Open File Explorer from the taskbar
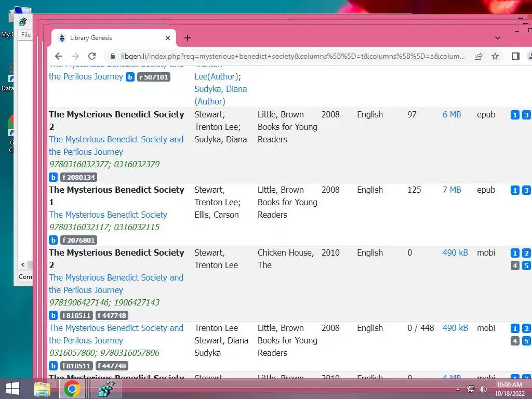This screenshot has width=532, height=399. [42, 389]
